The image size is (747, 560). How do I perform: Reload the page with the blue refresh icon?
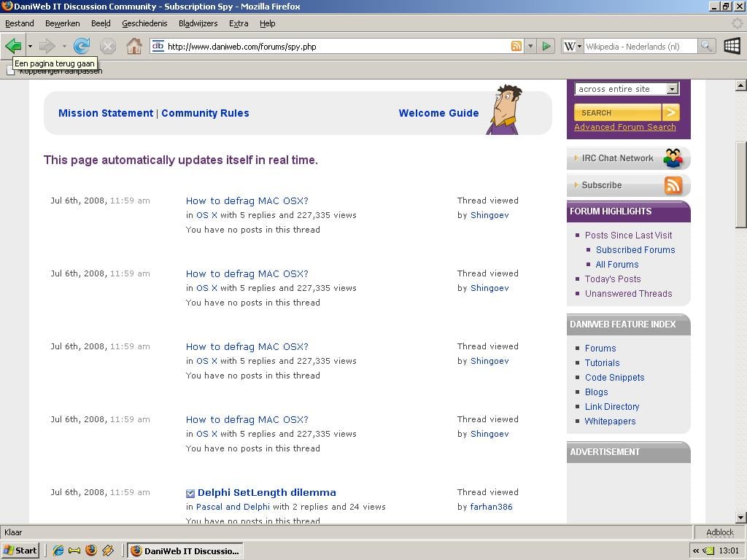click(82, 46)
